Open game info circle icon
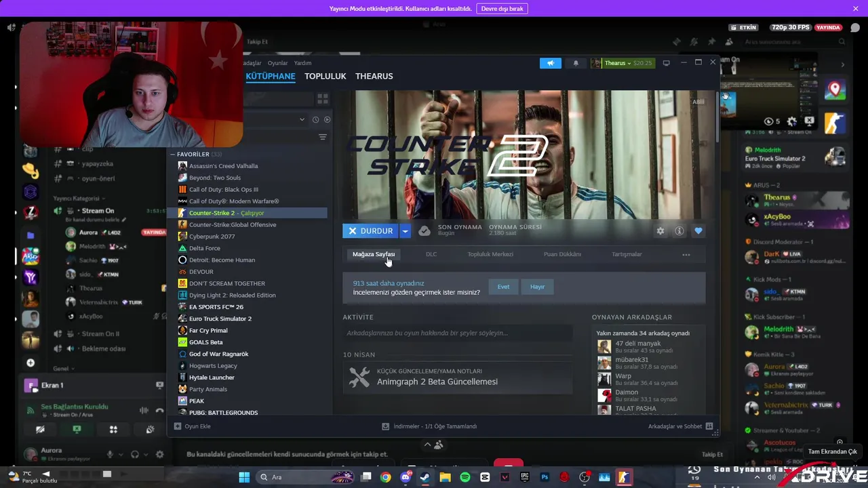The image size is (868, 488). pyautogui.click(x=679, y=231)
